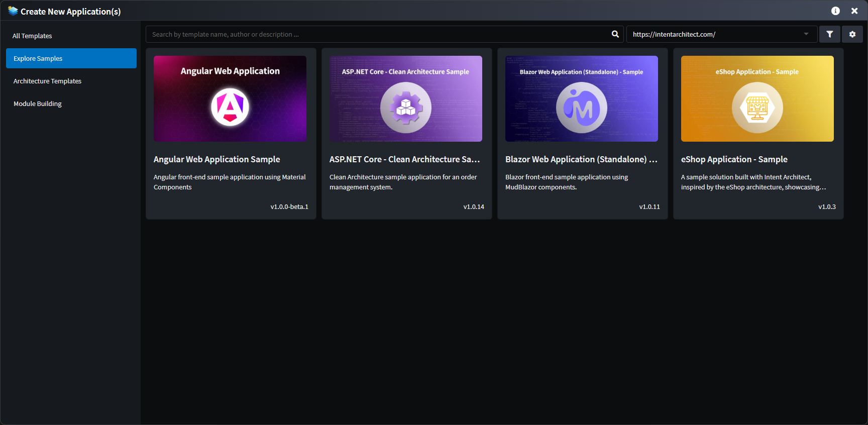Select the Explore Samples section

point(71,58)
